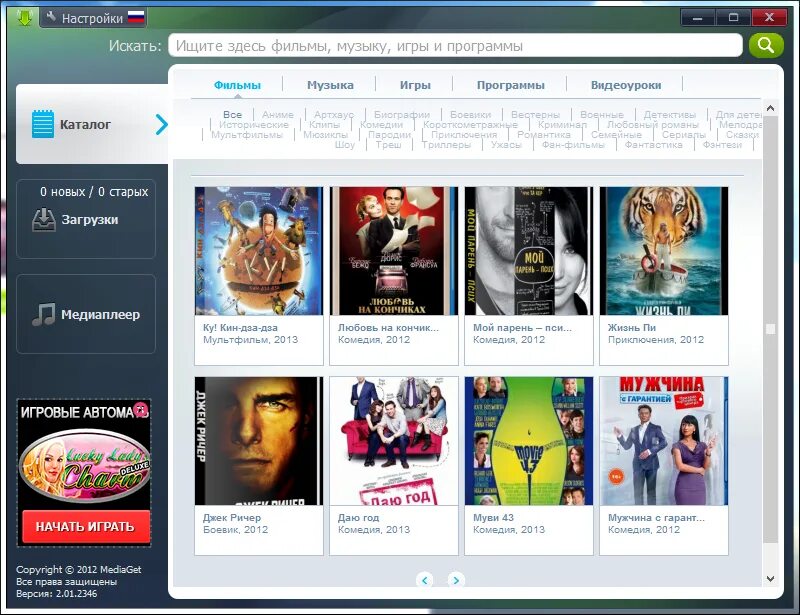This screenshot has width=800, height=615.
Task: Select the Любовный романы genre filter
Action: click(653, 125)
